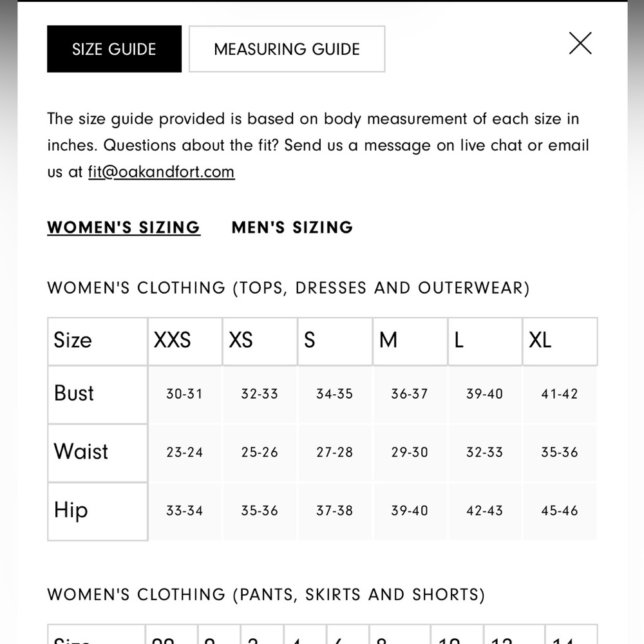Click the S size column header
644x644 pixels.
point(335,341)
